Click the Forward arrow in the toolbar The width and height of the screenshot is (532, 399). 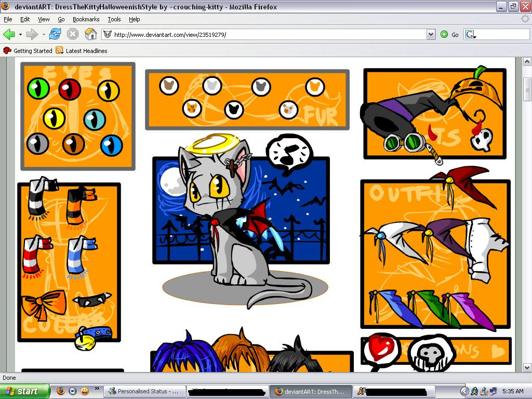coord(32,34)
